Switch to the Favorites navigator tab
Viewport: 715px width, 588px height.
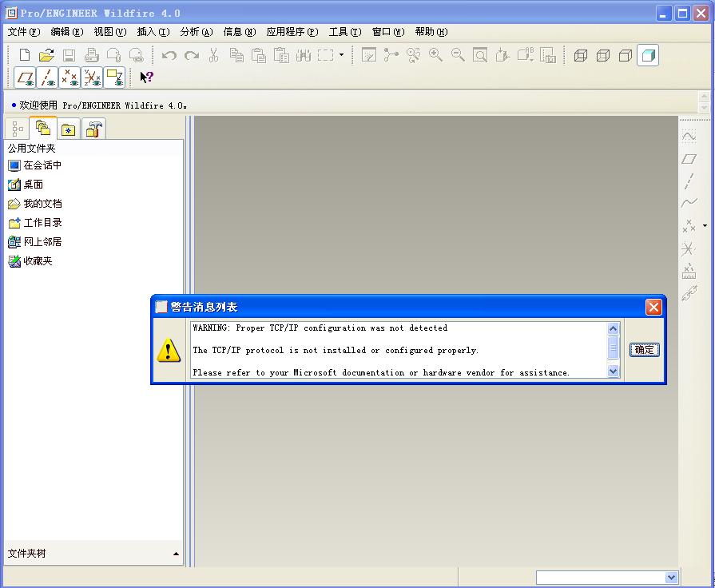pos(69,129)
